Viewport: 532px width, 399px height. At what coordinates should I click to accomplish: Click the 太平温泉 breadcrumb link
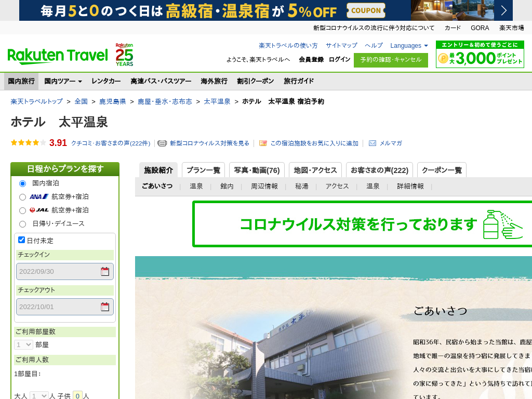click(217, 101)
